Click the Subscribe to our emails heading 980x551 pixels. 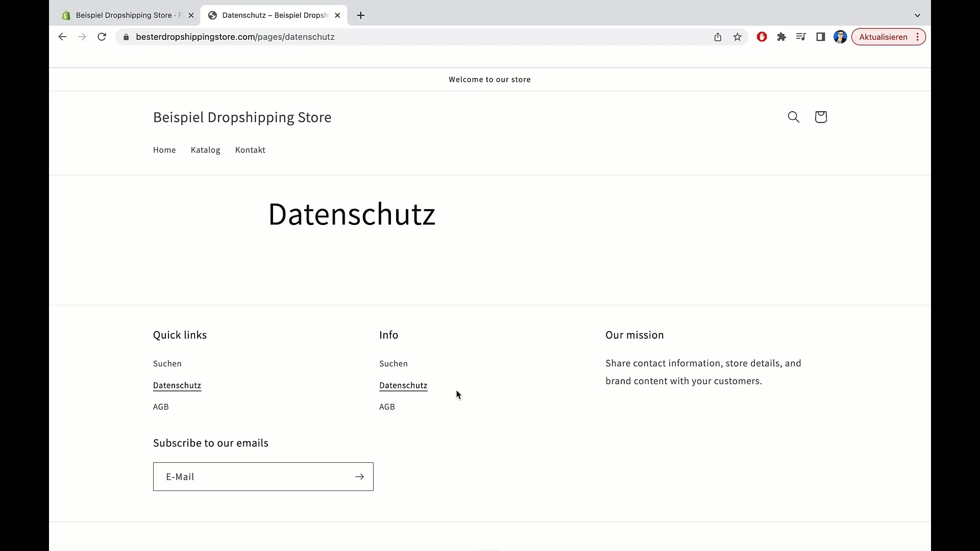[x=211, y=443]
